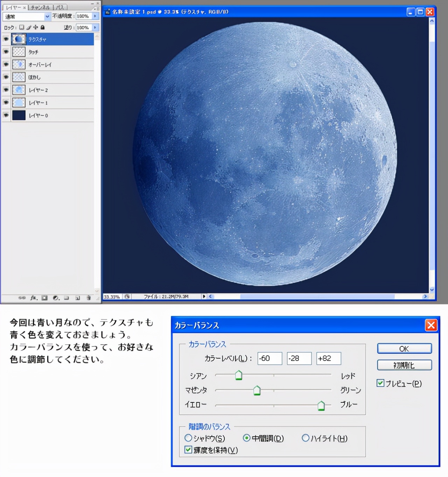
Task: Toggle visibility of ぼかし layer
Action: click(x=6, y=77)
